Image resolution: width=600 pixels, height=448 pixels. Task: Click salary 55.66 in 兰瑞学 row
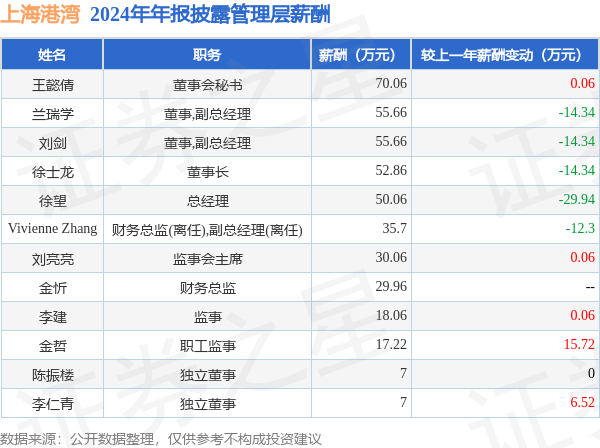[391, 112]
